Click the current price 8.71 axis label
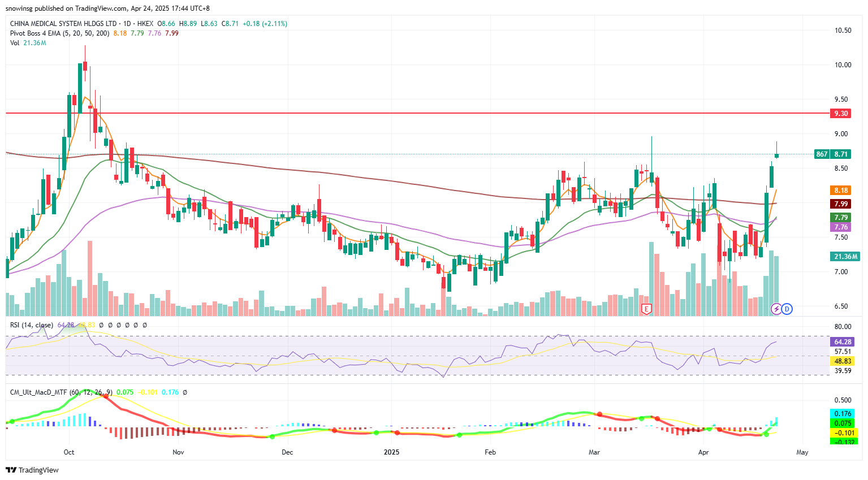Viewport: 868px width, 480px height. click(841, 154)
